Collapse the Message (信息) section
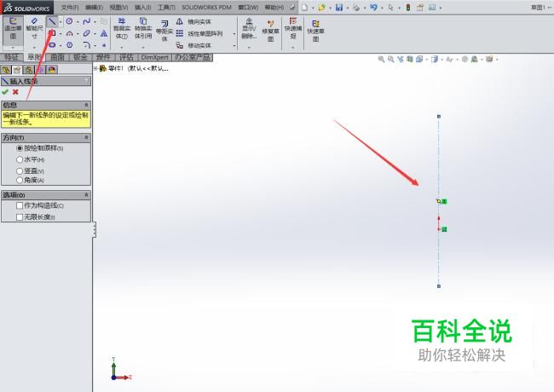This screenshot has height=392, width=554. [x=86, y=105]
